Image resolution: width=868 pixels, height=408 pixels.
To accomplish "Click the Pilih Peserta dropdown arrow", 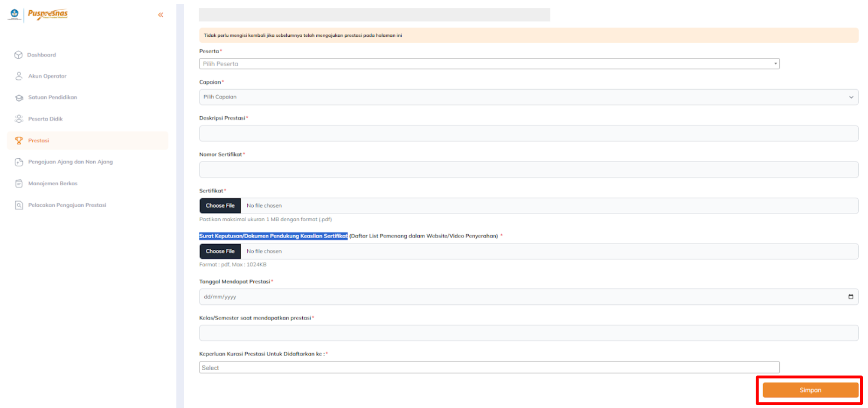I will click(x=776, y=64).
